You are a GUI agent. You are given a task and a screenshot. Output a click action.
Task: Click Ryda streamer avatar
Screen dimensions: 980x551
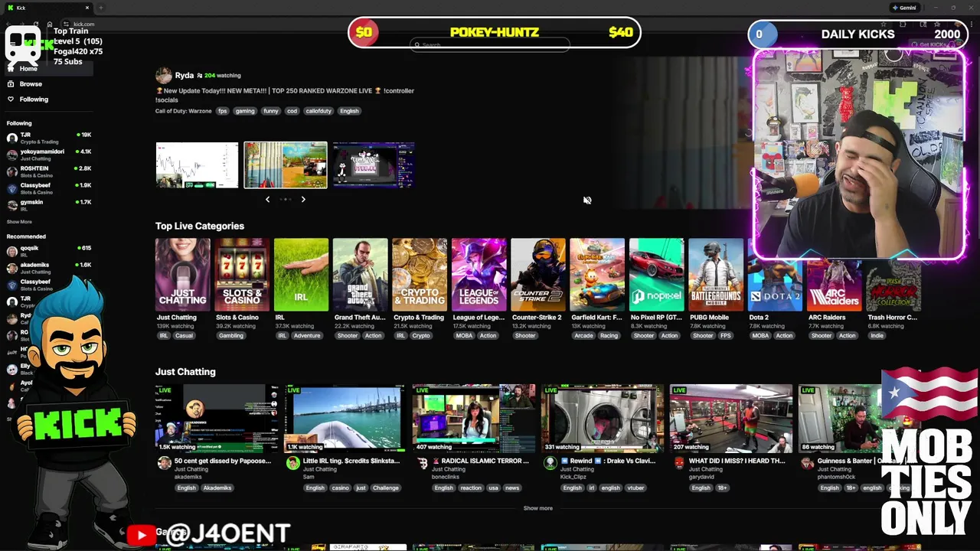tap(164, 75)
